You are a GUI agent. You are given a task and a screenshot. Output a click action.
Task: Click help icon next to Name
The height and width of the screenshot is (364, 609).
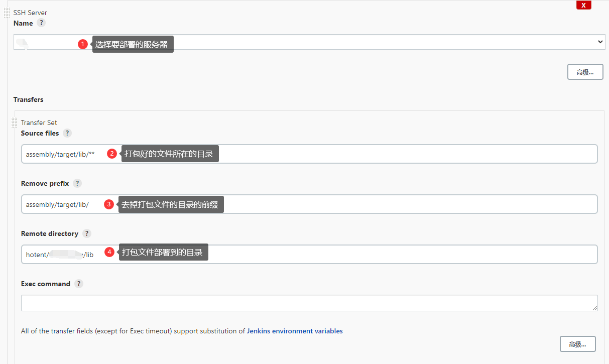pyautogui.click(x=41, y=23)
